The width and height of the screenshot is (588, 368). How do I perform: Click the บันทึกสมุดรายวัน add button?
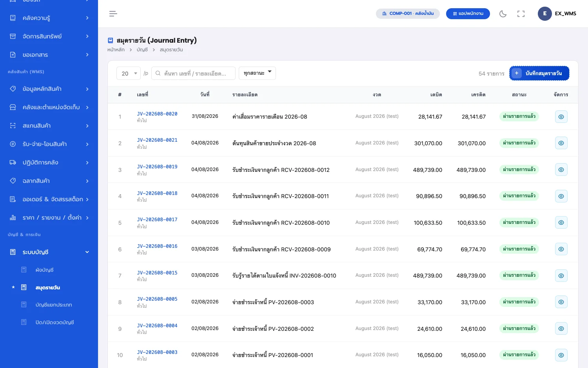(x=539, y=73)
